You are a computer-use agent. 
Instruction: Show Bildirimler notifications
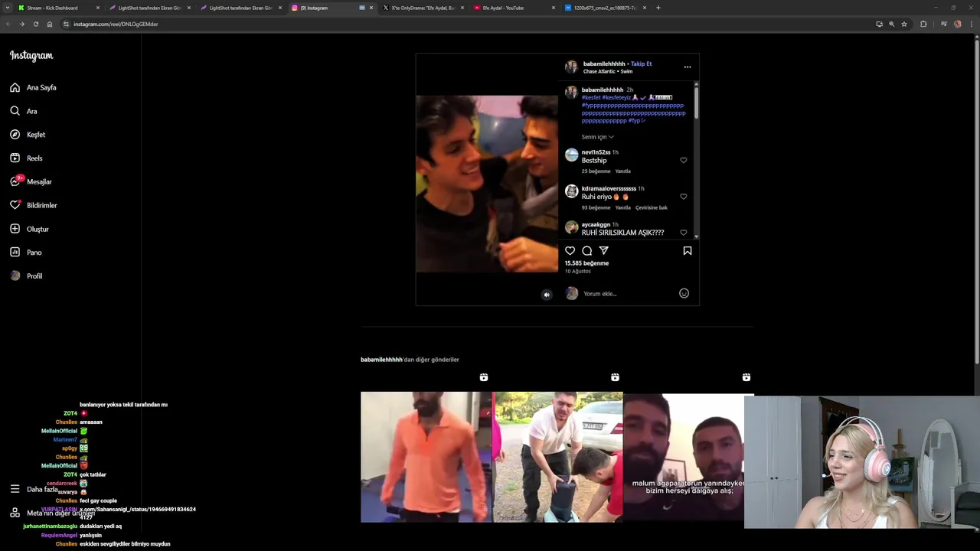[x=34, y=205]
